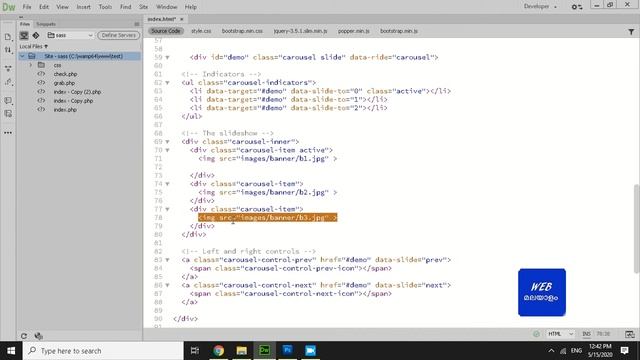Click the Format Source Code icon
This screenshot has height=360, width=640.
[8, 114]
